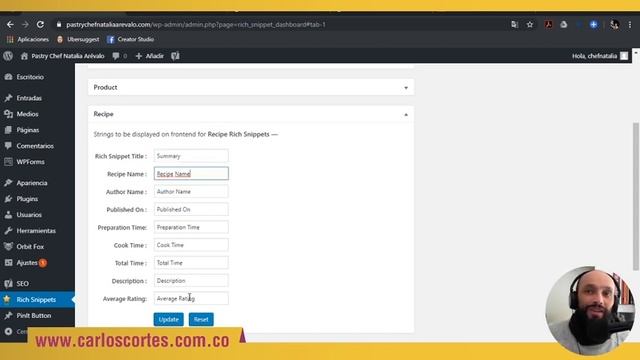The image size is (640, 360).
Task: Click the Reset button
Action: (x=201, y=319)
